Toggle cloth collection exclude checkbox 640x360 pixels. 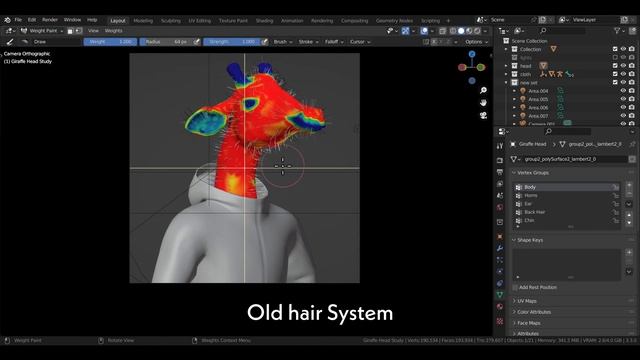point(615,74)
